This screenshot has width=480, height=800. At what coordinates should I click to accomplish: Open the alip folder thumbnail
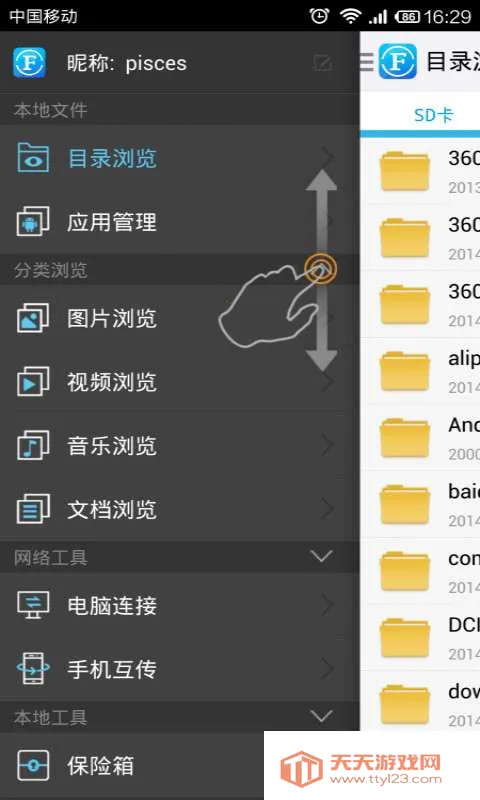[x=405, y=371]
